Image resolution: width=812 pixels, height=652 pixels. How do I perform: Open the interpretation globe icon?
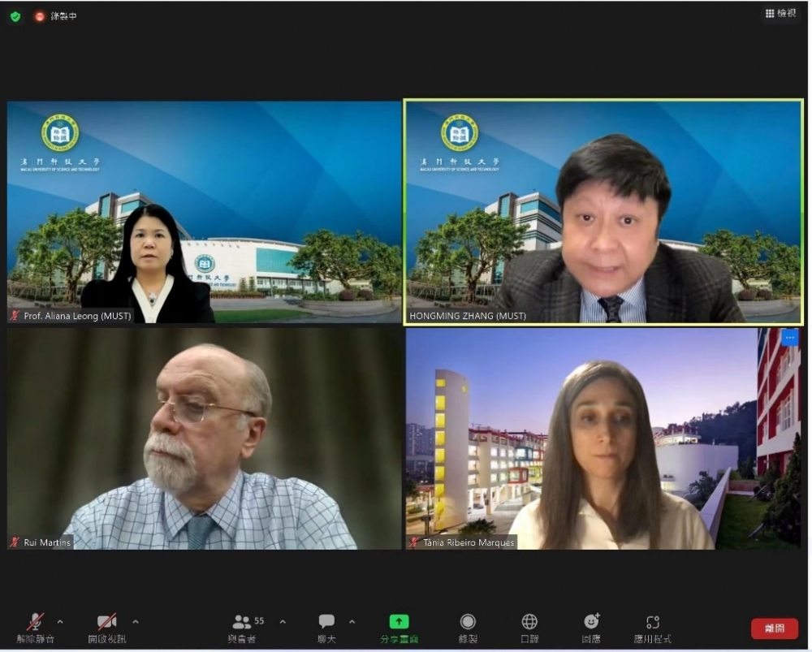click(529, 628)
